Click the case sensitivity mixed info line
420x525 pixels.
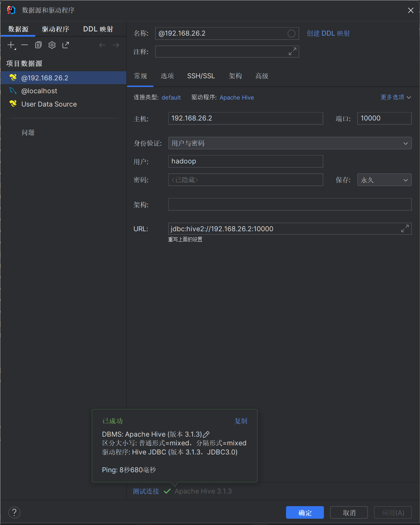point(174,443)
